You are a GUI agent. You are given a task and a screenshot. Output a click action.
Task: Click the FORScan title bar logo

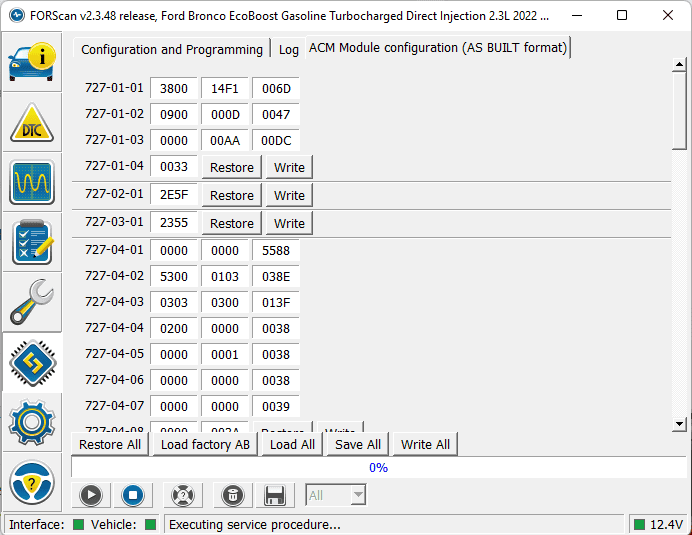(17, 15)
